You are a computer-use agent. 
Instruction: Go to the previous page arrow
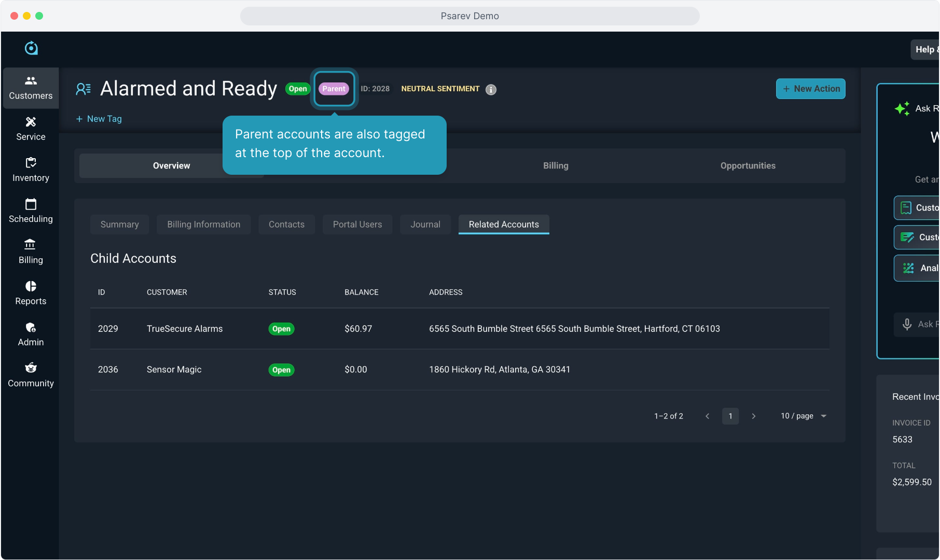pos(707,416)
